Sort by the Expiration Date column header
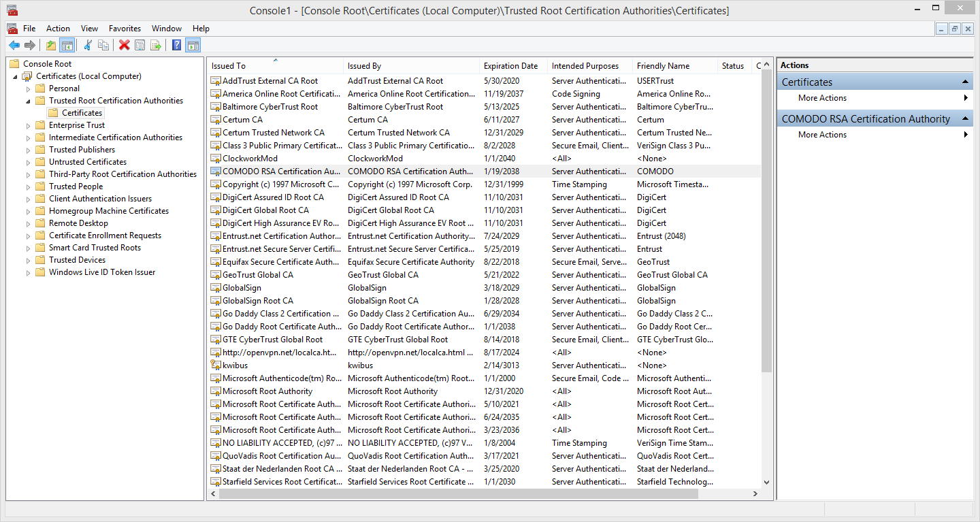The width and height of the screenshot is (980, 522). (x=510, y=66)
